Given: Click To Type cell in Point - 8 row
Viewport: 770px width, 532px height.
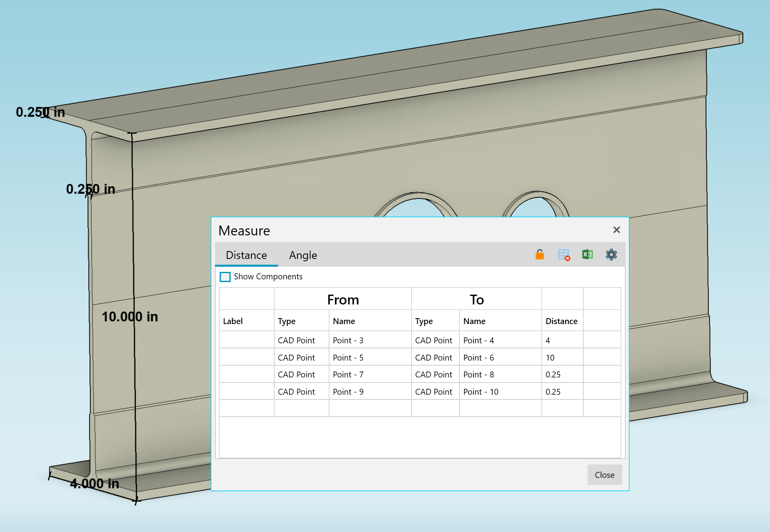Looking at the screenshot, I should pyautogui.click(x=435, y=374).
